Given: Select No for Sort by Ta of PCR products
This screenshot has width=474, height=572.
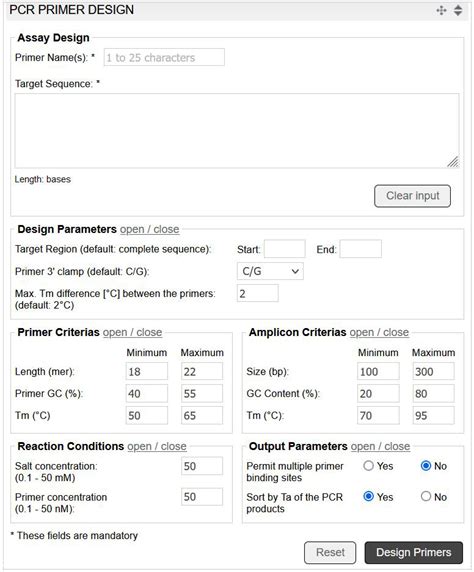Looking at the screenshot, I should tap(426, 496).
